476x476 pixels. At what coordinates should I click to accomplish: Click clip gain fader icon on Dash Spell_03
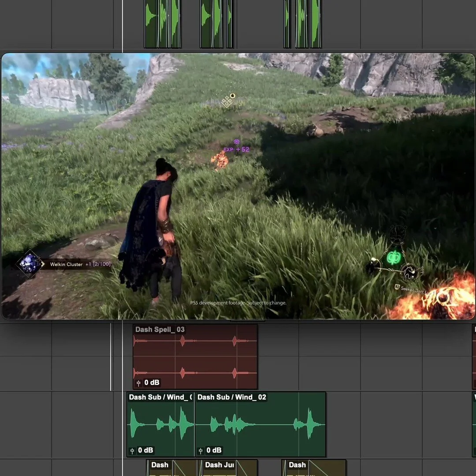(x=138, y=383)
